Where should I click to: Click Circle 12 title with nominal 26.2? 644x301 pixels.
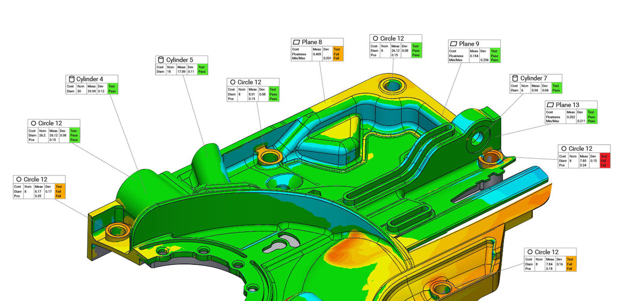[50, 123]
